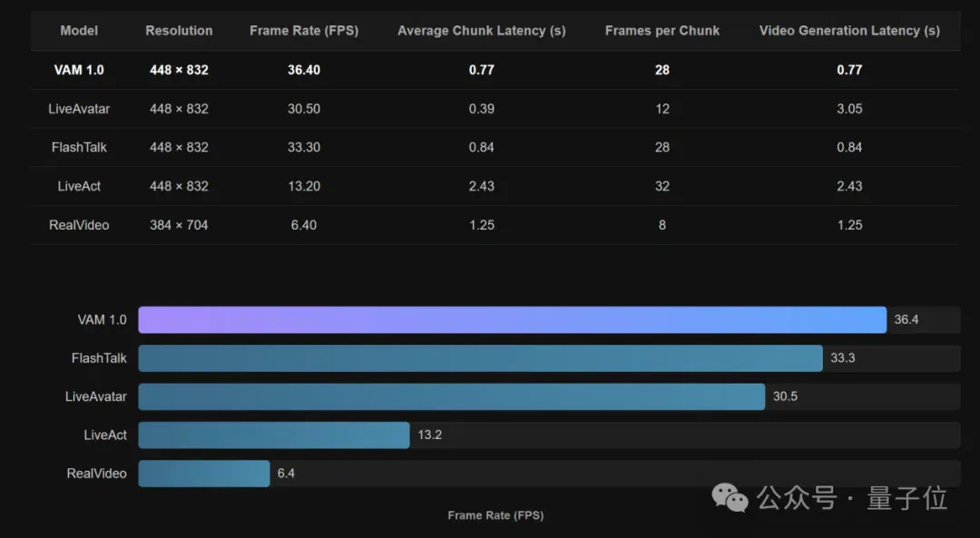Select the FlashTalk row in the table
Image resolution: width=980 pixels, height=538 pixels.
point(495,148)
